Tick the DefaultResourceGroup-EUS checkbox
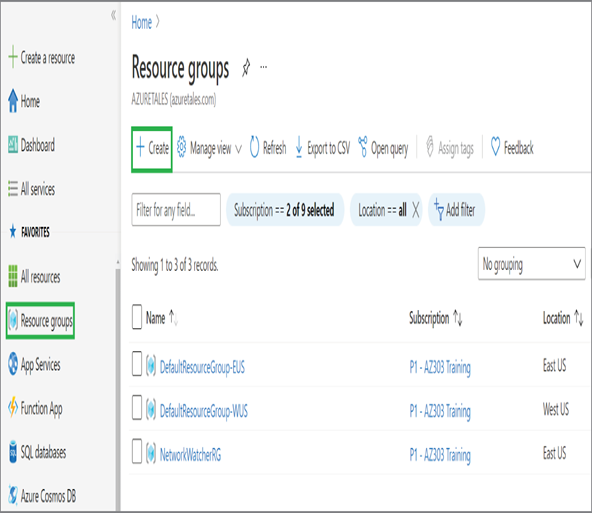Image resolution: width=592 pixels, height=513 pixels. (137, 364)
